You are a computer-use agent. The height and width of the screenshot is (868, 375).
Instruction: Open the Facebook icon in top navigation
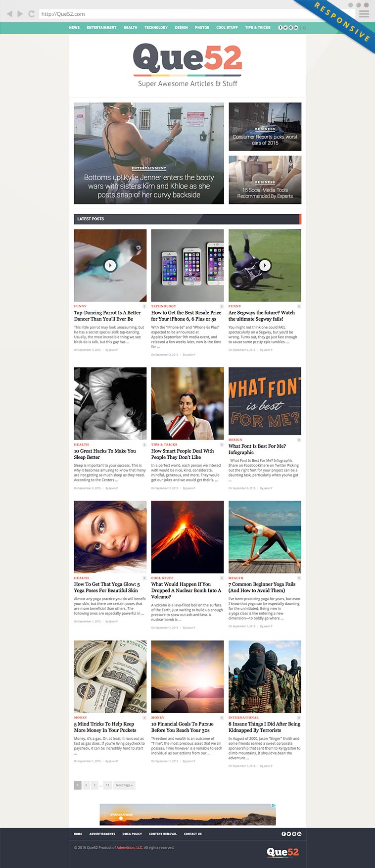tap(281, 28)
